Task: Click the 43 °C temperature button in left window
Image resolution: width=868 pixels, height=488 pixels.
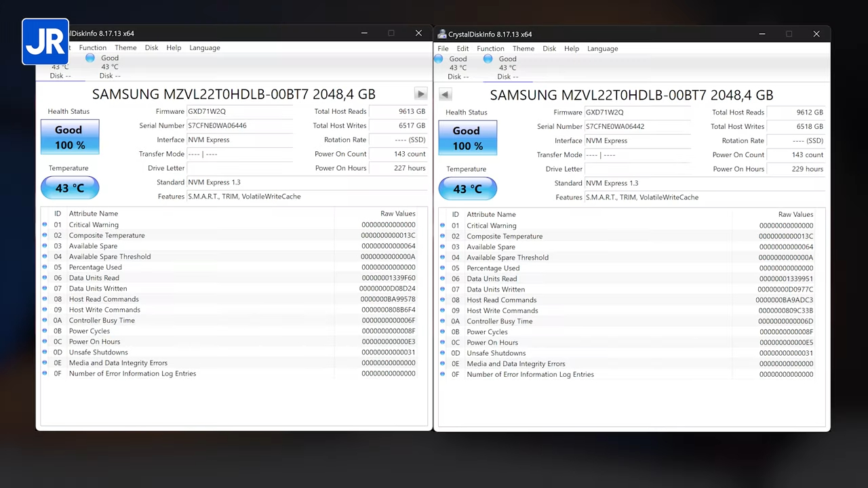Action: tap(70, 188)
